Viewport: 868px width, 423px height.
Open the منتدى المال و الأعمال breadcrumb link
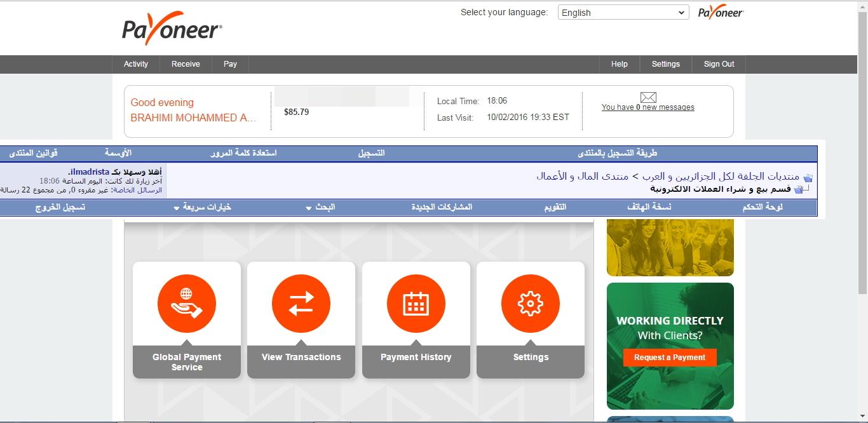coord(582,176)
